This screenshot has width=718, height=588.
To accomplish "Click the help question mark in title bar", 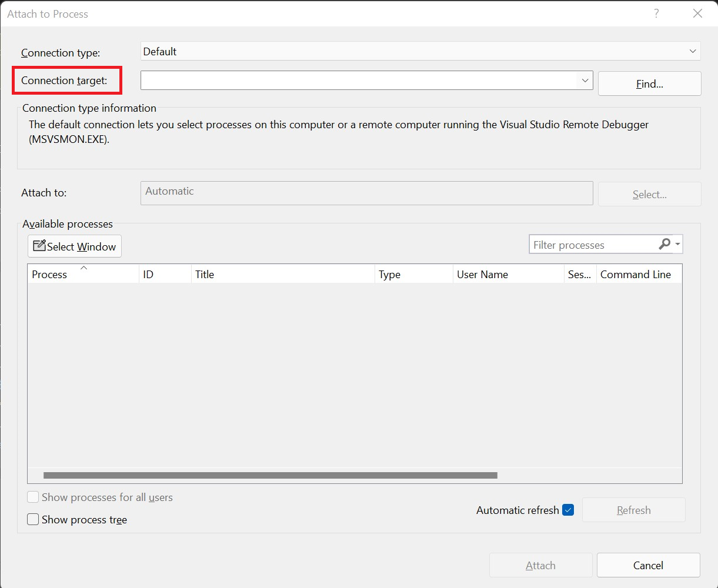I will coord(656,14).
